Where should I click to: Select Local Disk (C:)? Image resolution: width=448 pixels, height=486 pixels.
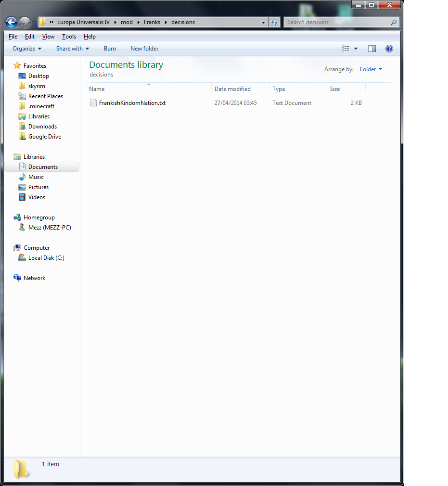click(x=46, y=258)
